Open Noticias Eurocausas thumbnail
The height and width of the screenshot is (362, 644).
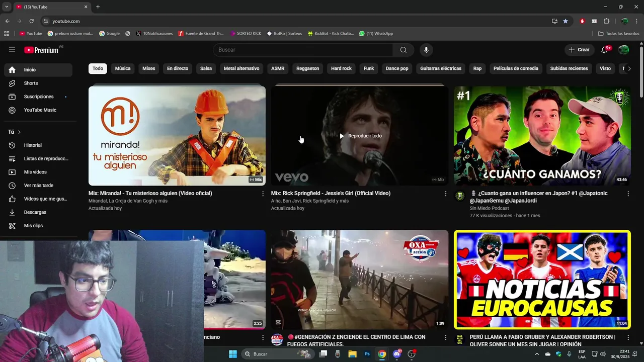[x=542, y=280]
